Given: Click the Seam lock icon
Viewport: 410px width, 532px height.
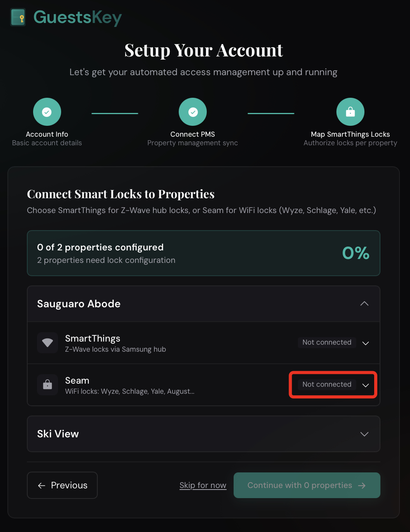Looking at the screenshot, I should tap(47, 385).
